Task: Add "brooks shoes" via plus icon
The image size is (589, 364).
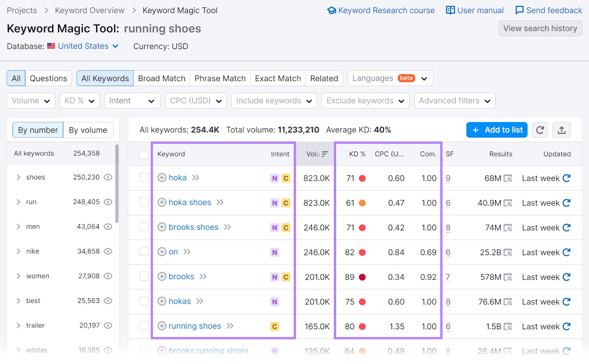Action: pos(162,227)
